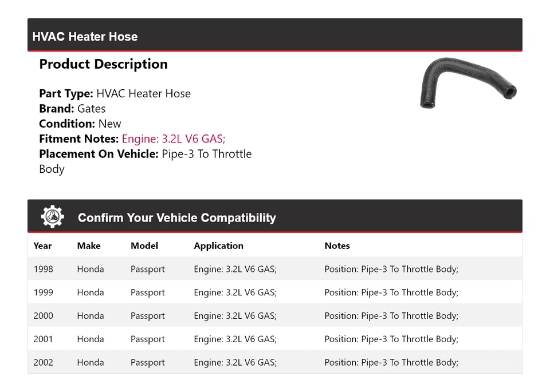Click the Application column header
Image resolution: width=550 pixels, height=392 pixels.
coord(218,246)
